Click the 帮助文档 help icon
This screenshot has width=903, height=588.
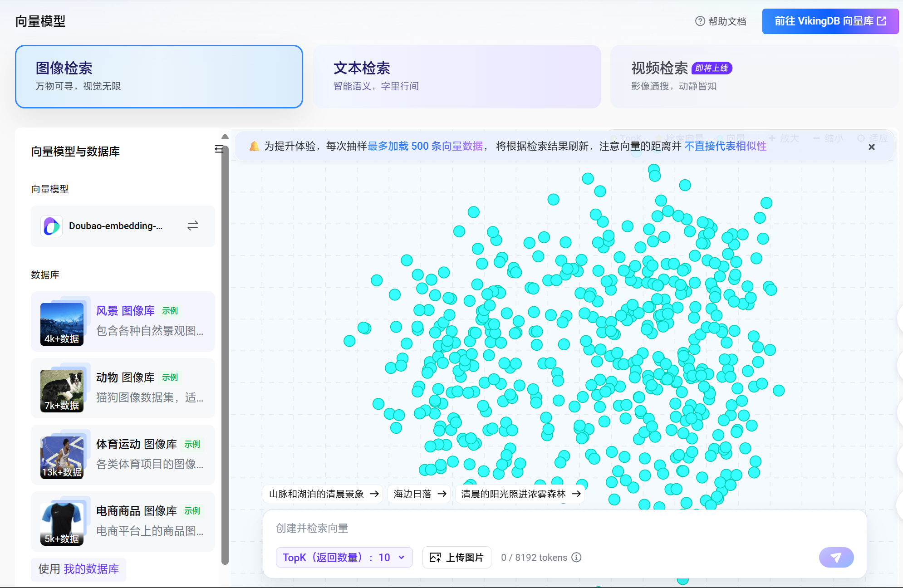(700, 21)
